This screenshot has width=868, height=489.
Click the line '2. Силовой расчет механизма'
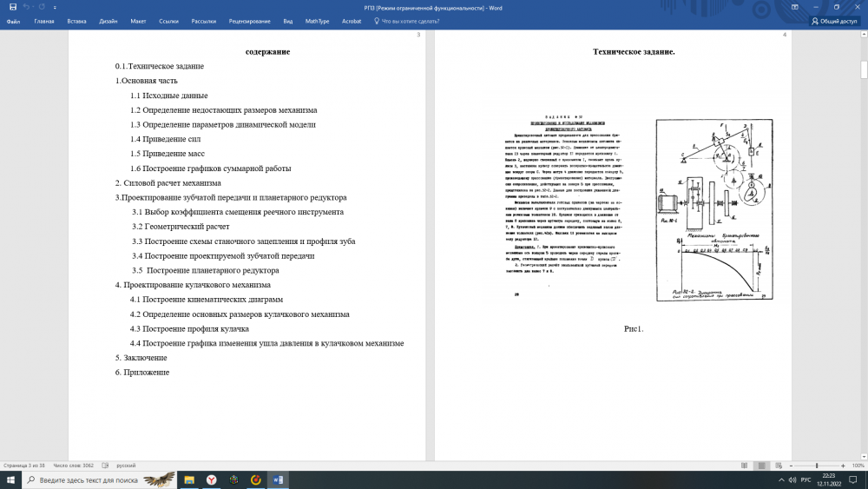168,182
